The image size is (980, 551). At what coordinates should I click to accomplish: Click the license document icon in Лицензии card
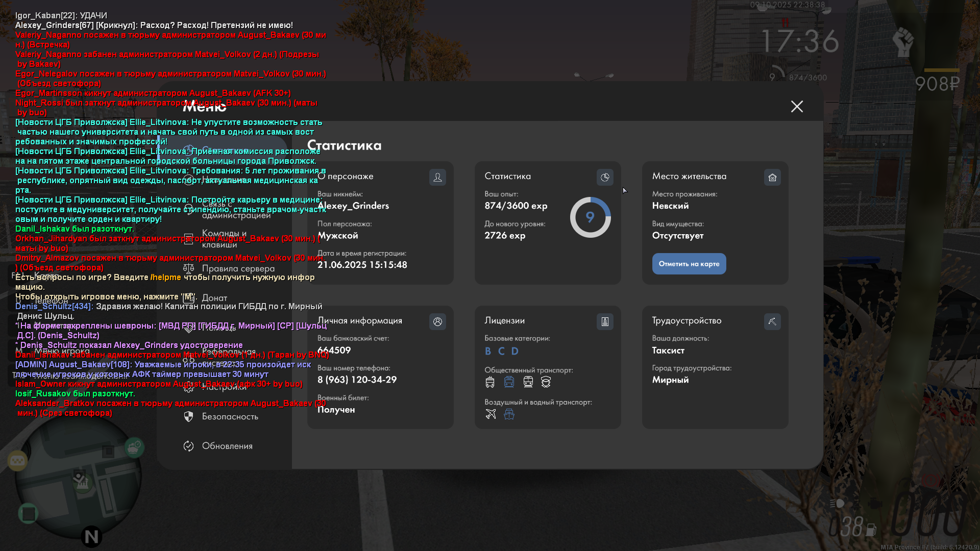605,321
